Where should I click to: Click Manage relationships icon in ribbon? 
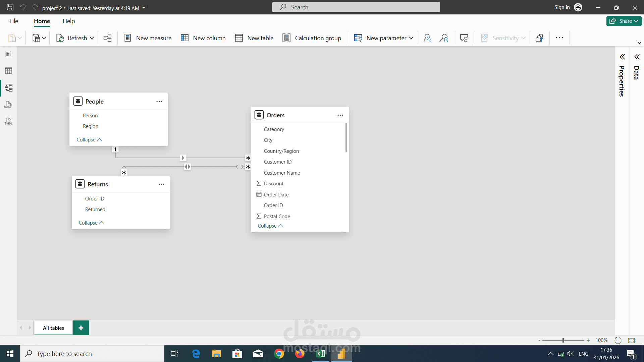(107, 38)
